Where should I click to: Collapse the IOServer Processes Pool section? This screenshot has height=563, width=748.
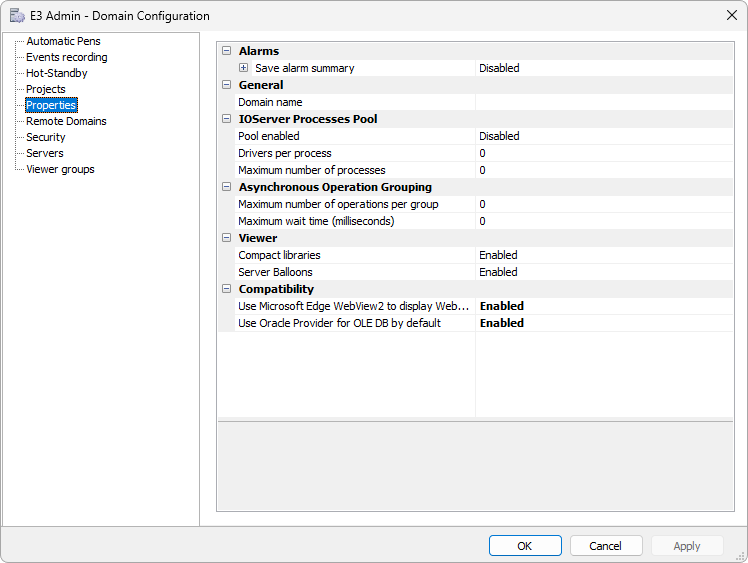[x=227, y=119]
